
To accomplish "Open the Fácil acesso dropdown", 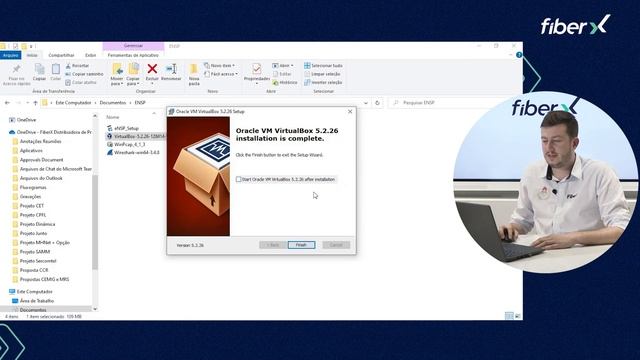I will coord(221,74).
